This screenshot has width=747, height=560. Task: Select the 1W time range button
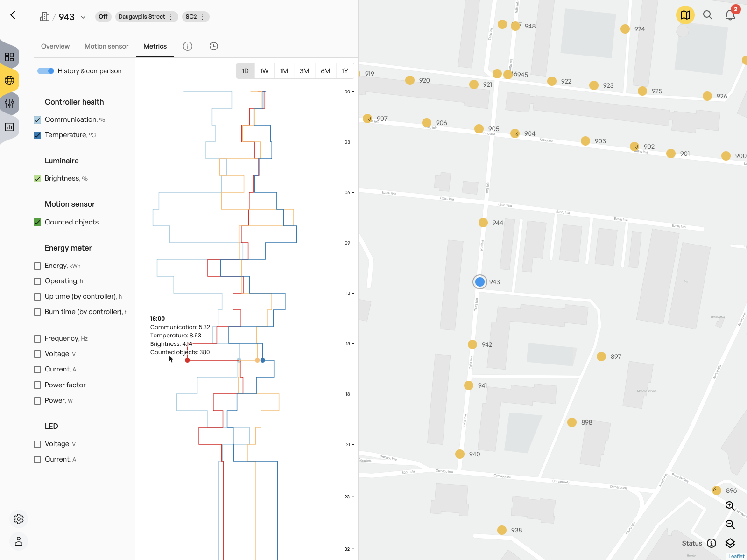tap(264, 71)
